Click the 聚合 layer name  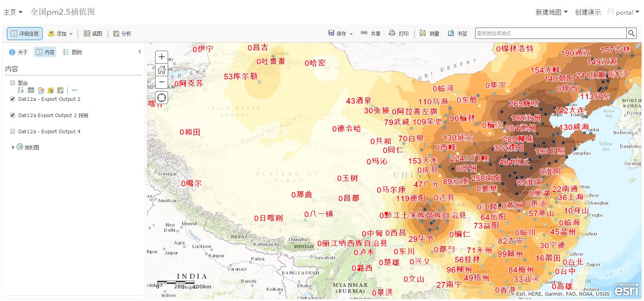pyautogui.click(x=23, y=83)
